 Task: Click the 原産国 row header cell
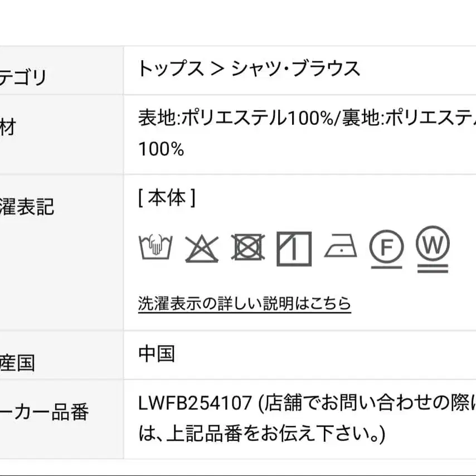pyautogui.click(x=18, y=363)
